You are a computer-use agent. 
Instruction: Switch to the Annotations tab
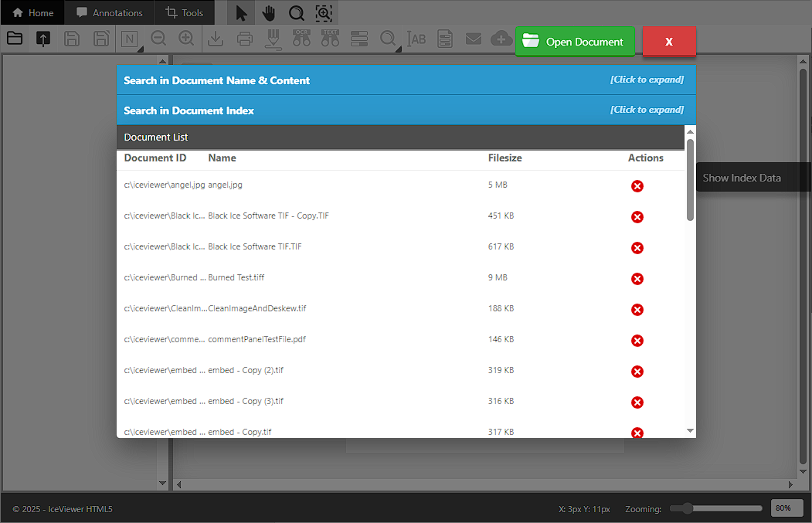pyautogui.click(x=110, y=13)
